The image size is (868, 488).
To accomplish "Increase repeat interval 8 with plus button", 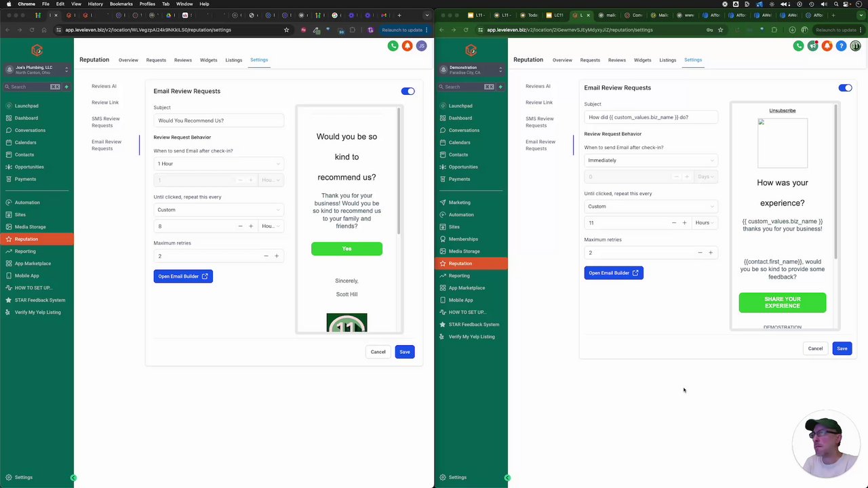I will 251,226.
